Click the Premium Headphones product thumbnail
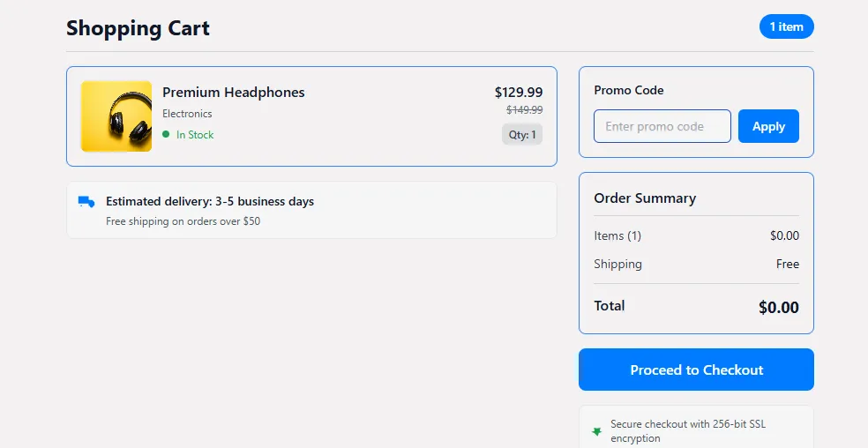Viewport: 868px width, 448px height. 116,116
